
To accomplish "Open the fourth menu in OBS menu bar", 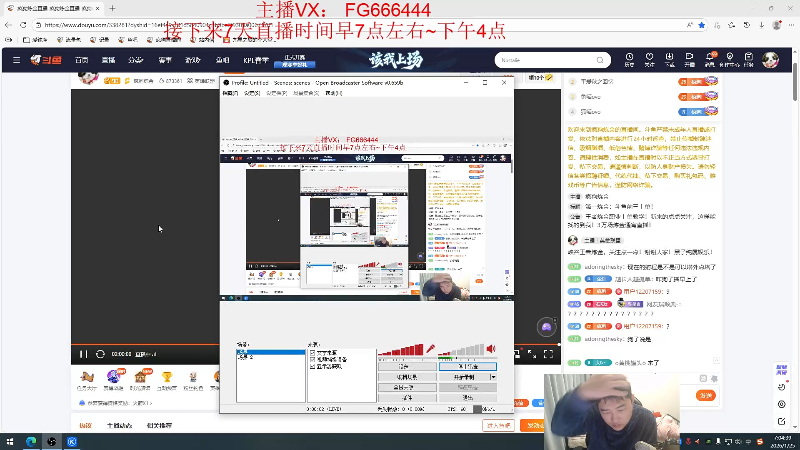I will (306, 93).
